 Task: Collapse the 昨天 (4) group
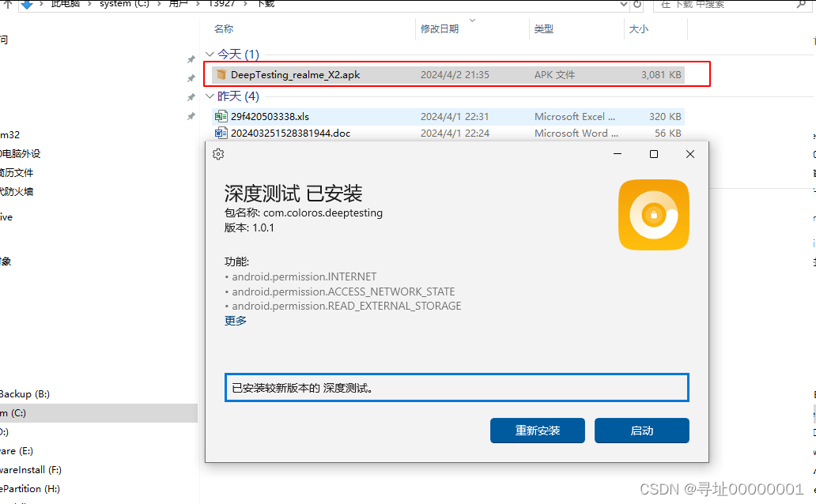tap(210, 96)
